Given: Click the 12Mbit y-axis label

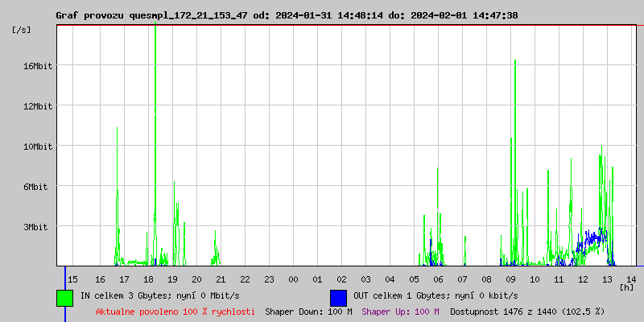Looking at the screenshot, I should (x=38, y=106).
